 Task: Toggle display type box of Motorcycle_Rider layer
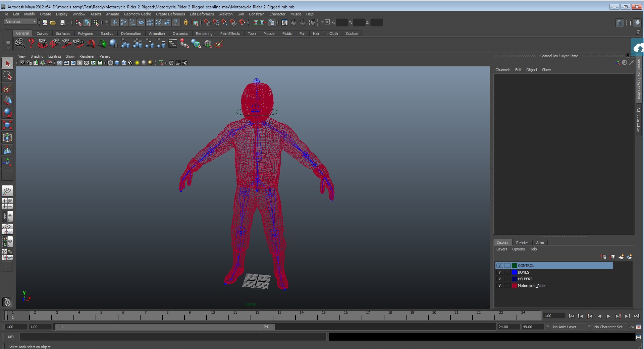pos(507,286)
